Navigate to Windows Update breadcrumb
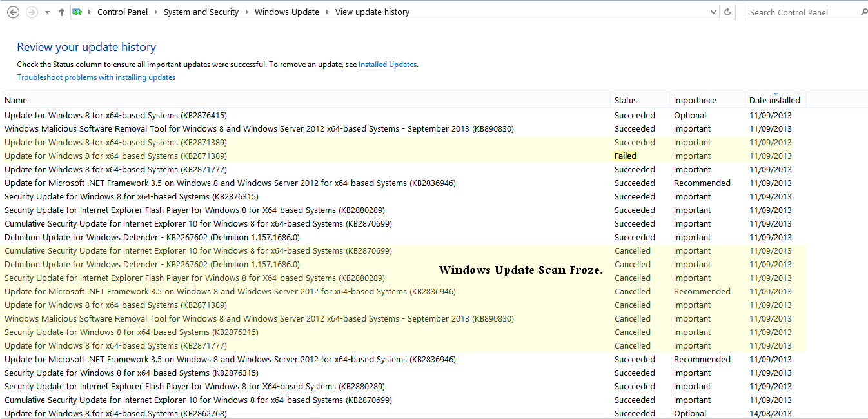The height and width of the screenshot is (419, 868). point(286,12)
